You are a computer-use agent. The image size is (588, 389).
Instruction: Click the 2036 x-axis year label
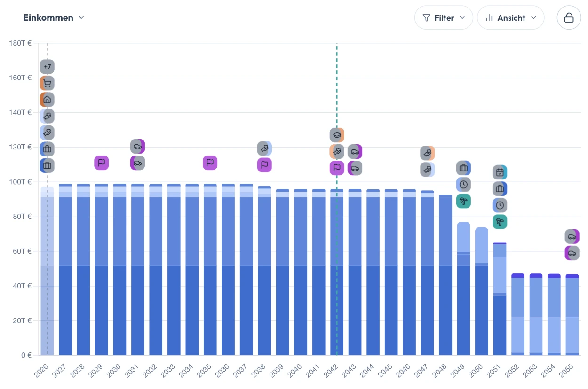[x=223, y=370]
